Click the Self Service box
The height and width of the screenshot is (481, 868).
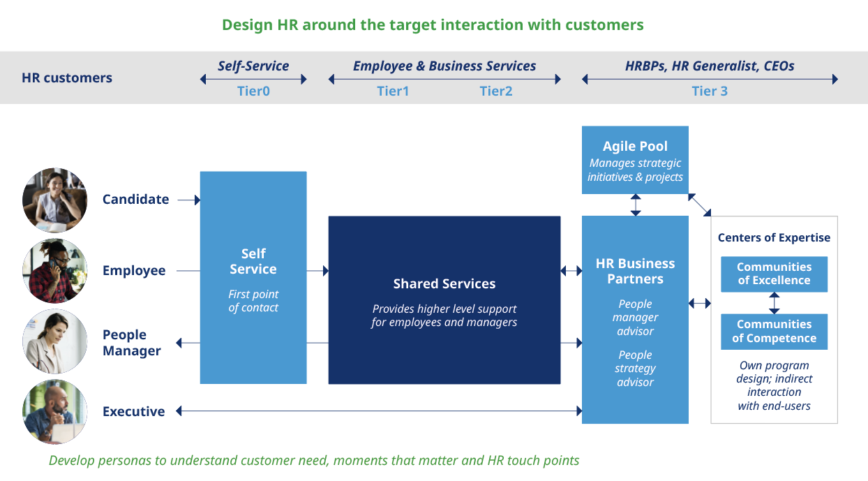point(253,278)
